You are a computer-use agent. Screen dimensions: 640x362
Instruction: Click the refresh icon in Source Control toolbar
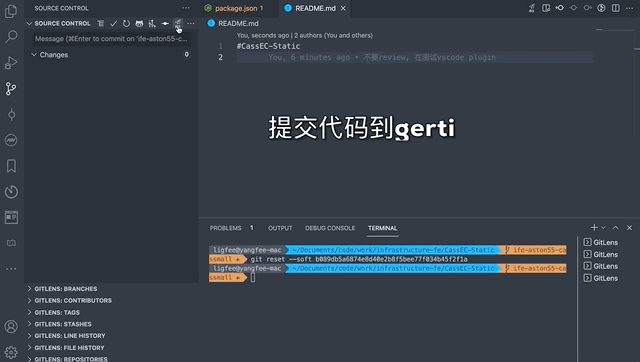pos(127,24)
